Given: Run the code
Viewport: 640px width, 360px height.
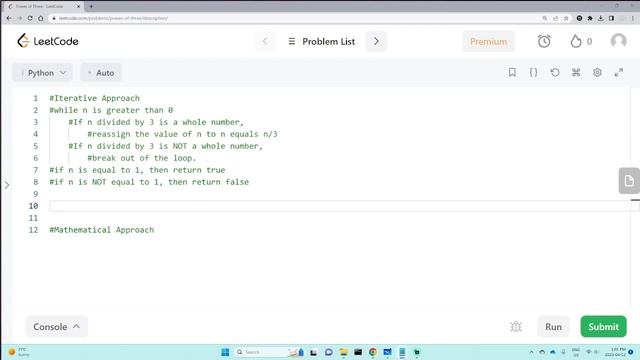Looking at the screenshot, I should point(553,327).
